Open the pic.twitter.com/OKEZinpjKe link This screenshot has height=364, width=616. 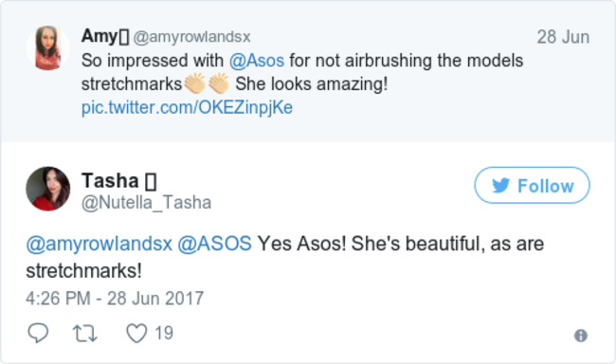coord(187,107)
